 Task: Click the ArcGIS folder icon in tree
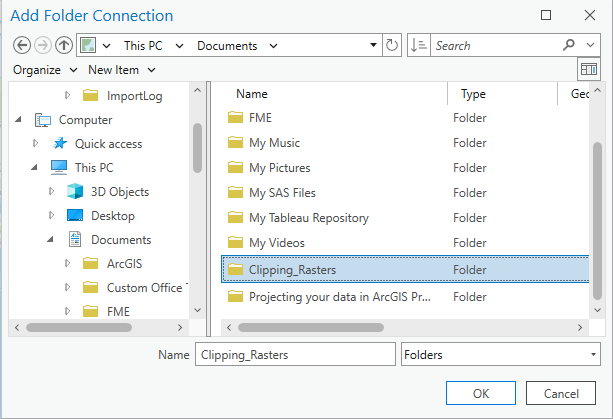point(90,263)
